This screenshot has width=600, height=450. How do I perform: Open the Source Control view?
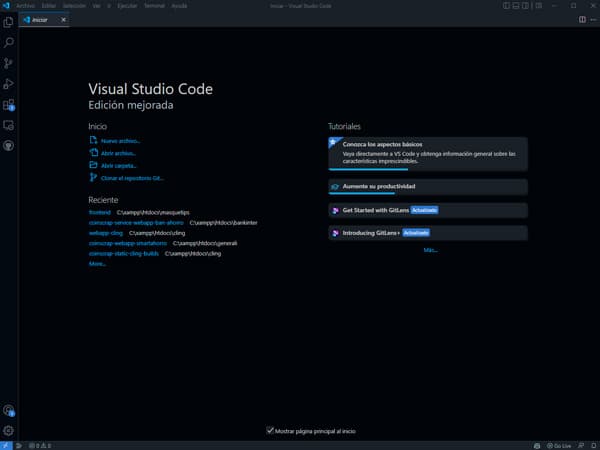[8, 63]
